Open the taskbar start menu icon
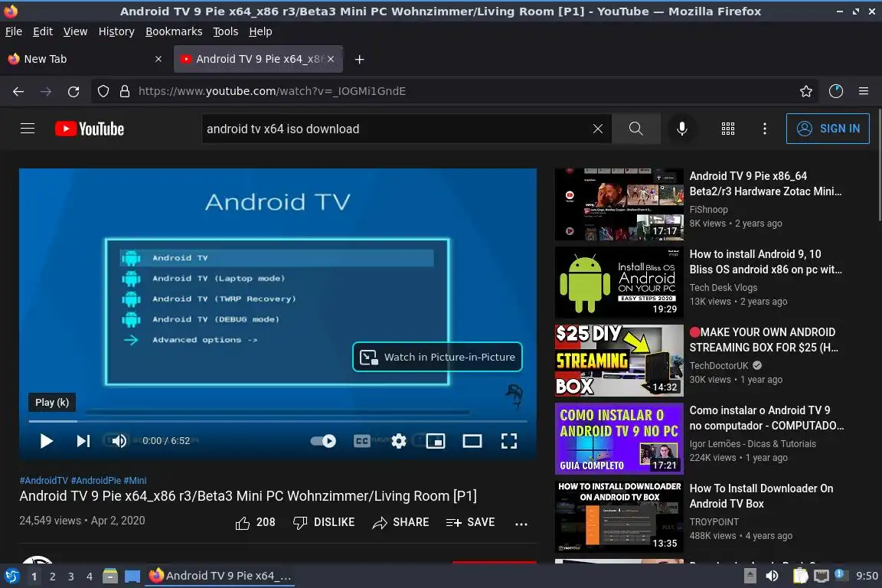Screen dimensions: 882x588 [11, 577]
